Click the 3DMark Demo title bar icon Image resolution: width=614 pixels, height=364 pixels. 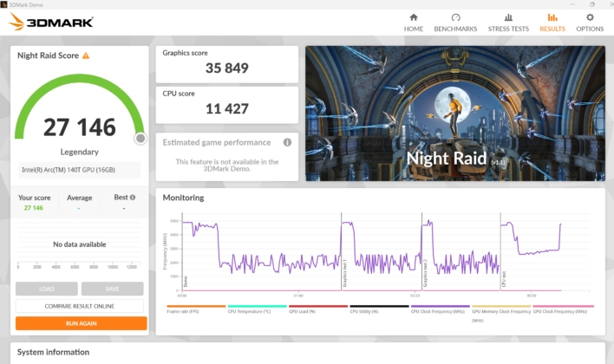(x=4, y=4)
